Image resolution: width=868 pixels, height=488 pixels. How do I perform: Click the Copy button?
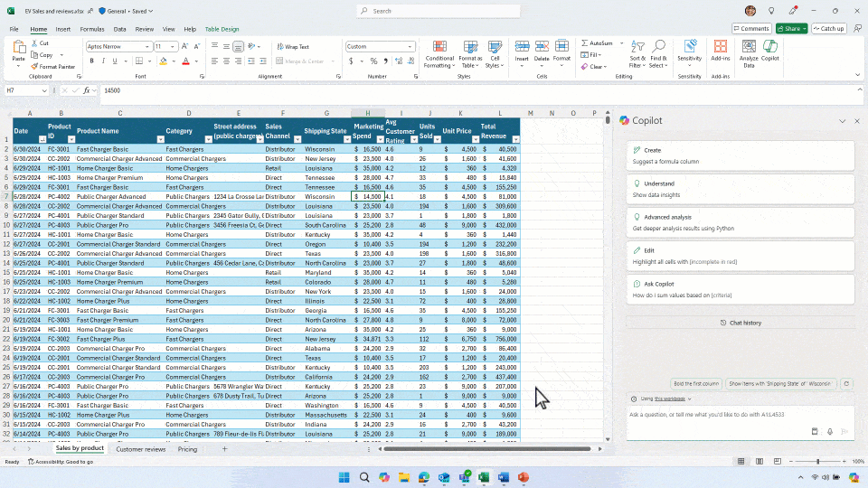(x=42, y=55)
